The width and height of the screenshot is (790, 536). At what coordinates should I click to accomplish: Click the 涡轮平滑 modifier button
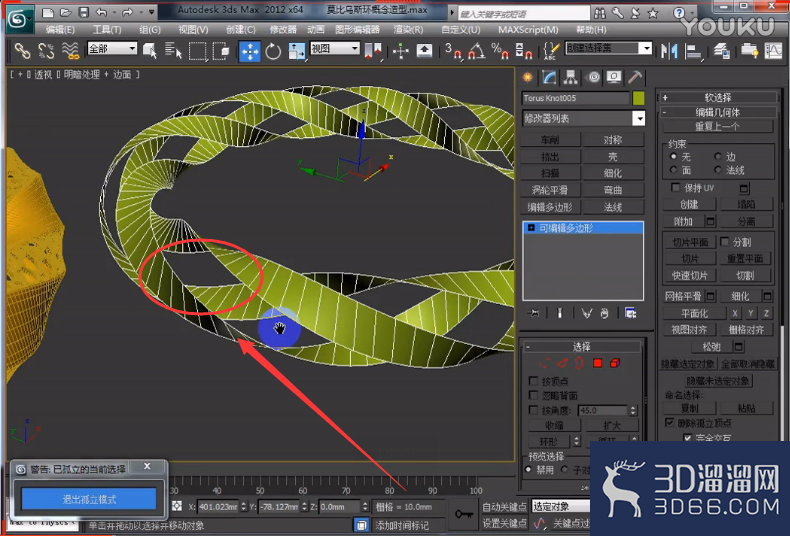click(550, 190)
